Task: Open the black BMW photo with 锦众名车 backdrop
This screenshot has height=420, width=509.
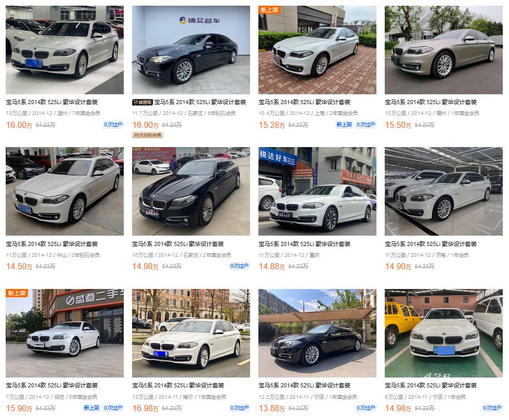Action: tap(191, 50)
